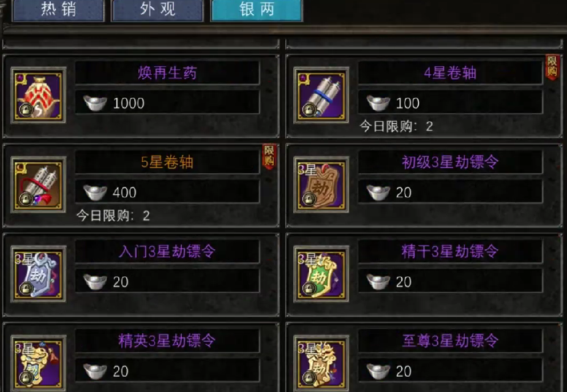Image resolution: width=567 pixels, height=392 pixels.
Task: Click the 5星卷轴 orange item title
Action: click(x=167, y=162)
